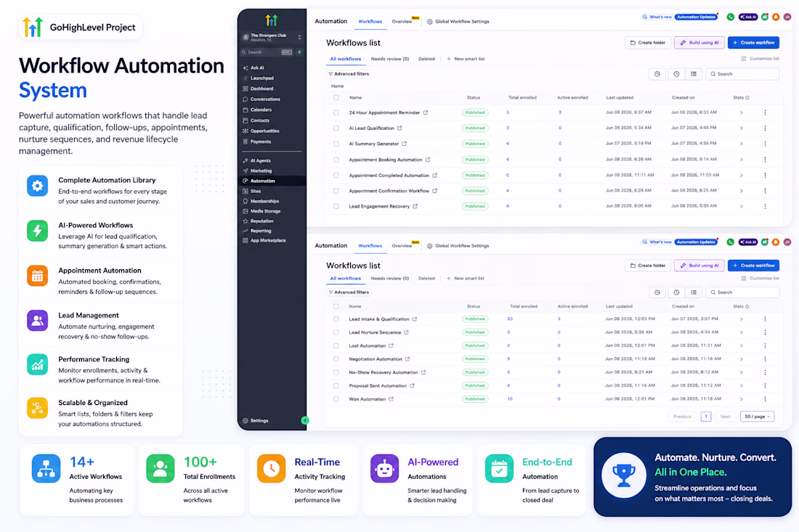Expand stats chevron for No-Show Recovery Automation

point(741,372)
